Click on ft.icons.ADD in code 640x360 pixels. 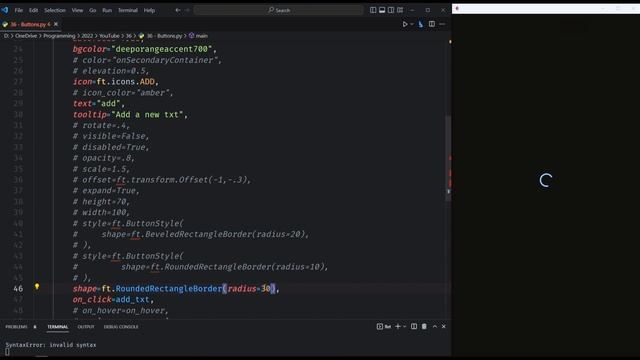tap(125, 82)
